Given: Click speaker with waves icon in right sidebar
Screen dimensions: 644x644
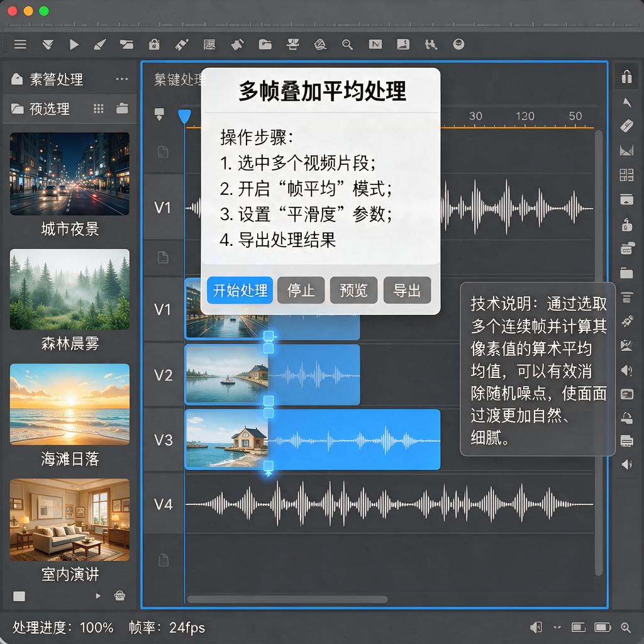Looking at the screenshot, I should pos(626,370).
